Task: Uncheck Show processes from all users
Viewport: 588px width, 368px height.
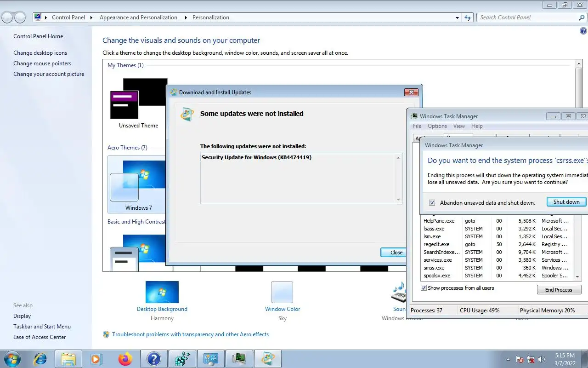Action: [424, 288]
